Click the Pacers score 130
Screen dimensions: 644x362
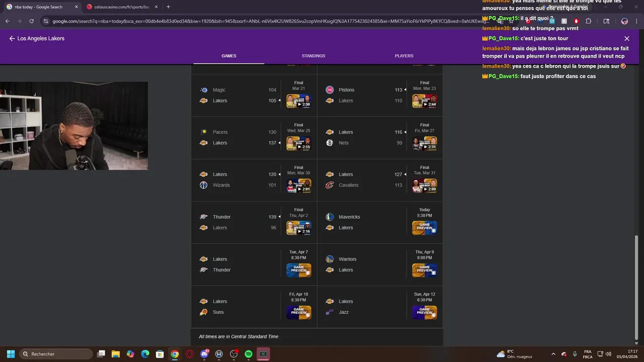(272, 132)
